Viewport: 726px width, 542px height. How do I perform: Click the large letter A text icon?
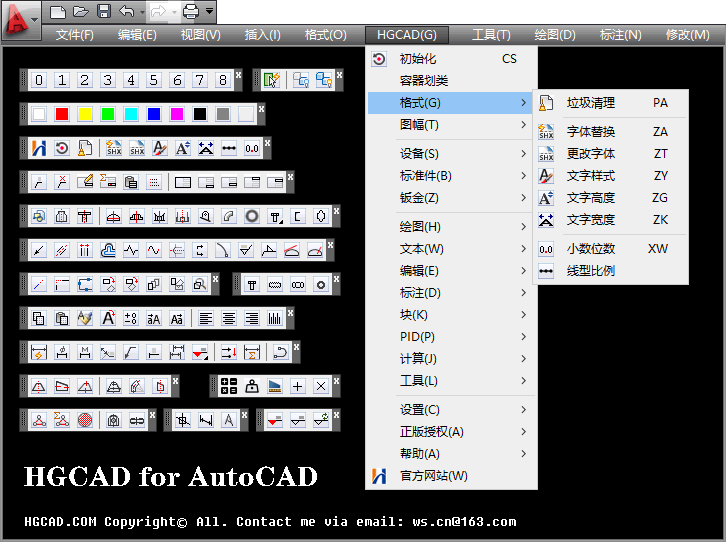108,318
